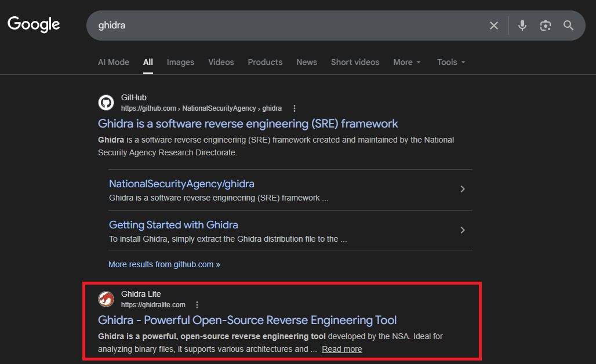
Task: Click More results from github.com link
Action: [164, 264]
